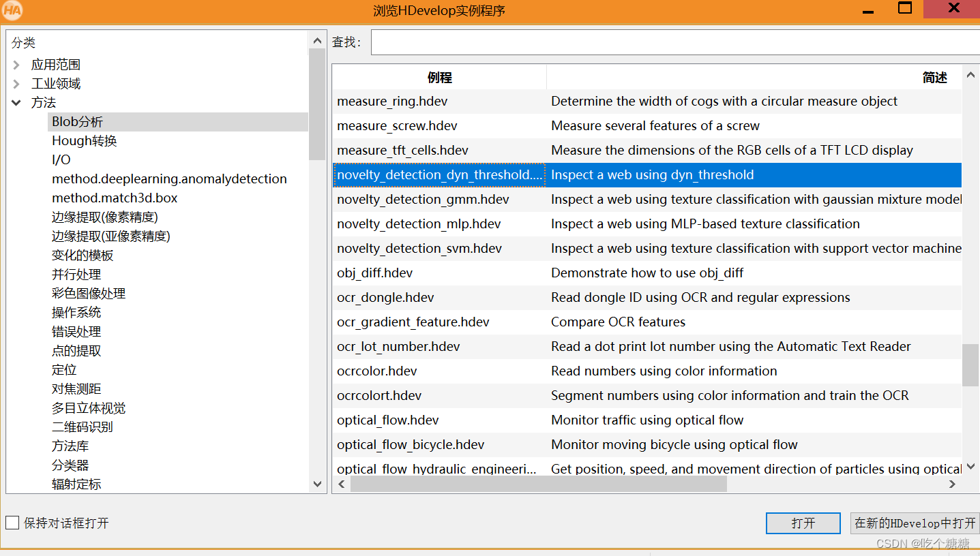
Task: Click horizontal scrollbar left arrow
Action: point(342,484)
